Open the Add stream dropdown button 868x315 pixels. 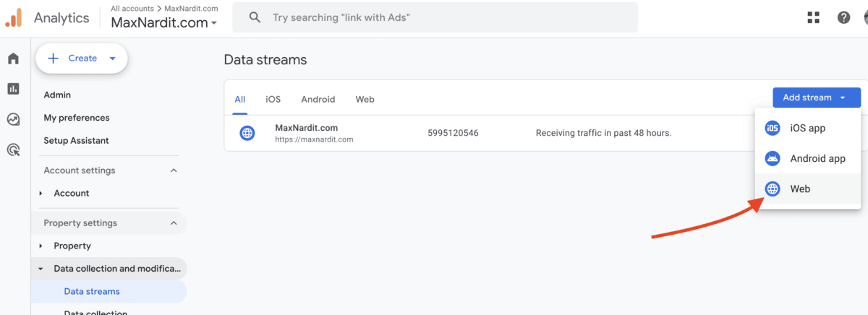(x=817, y=98)
